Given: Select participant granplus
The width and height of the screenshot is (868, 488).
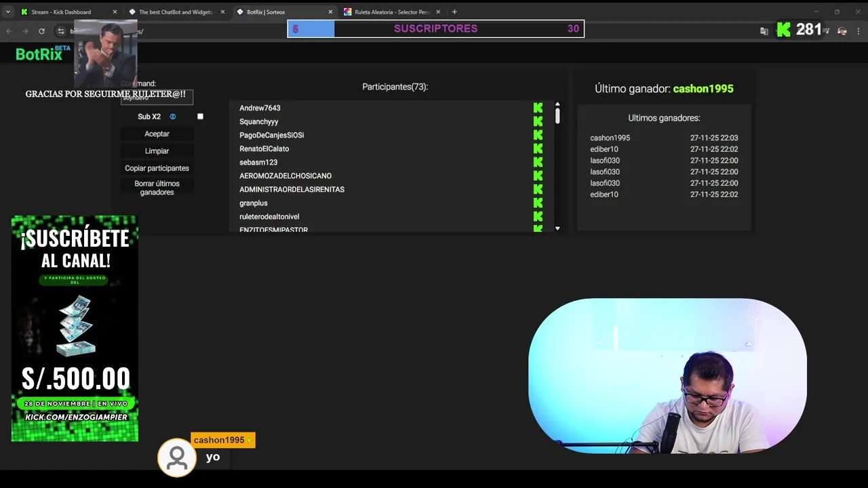Looking at the screenshot, I should [x=254, y=203].
